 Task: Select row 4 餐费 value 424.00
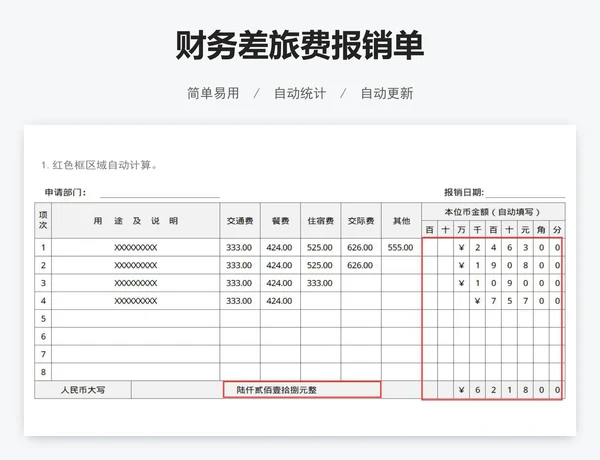280,301
